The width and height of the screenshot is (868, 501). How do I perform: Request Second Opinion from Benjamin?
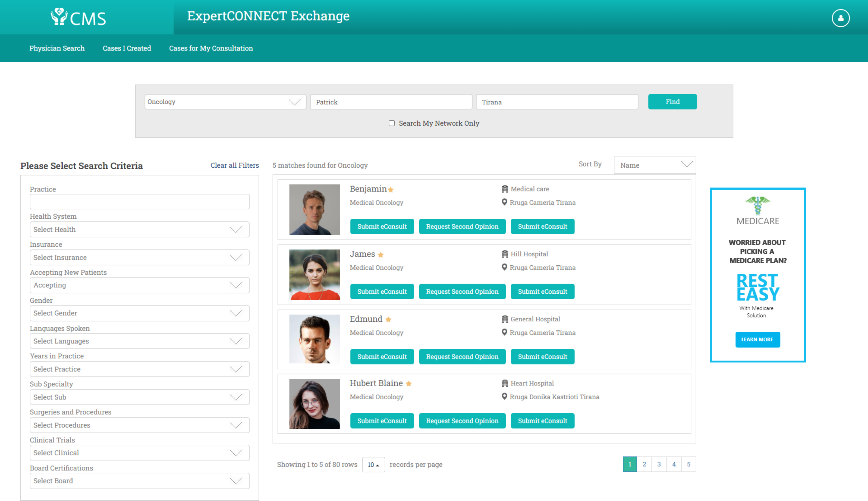pyautogui.click(x=462, y=226)
